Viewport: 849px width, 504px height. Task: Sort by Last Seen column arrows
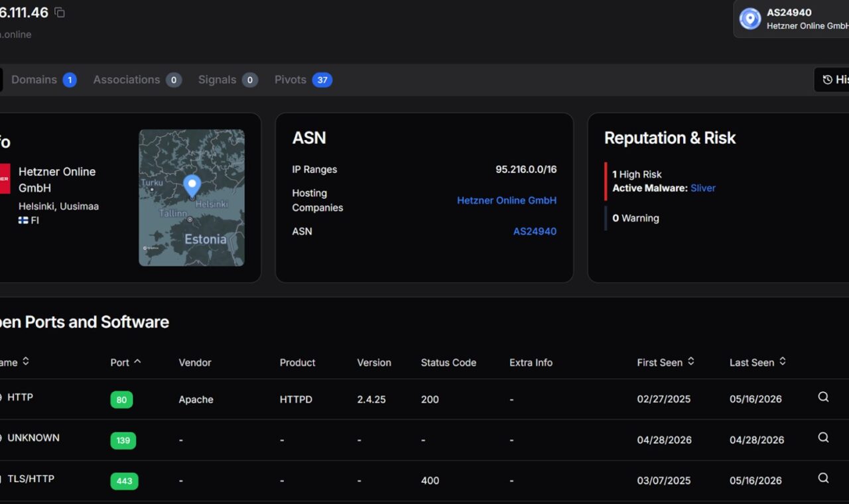pyautogui.click(x=783, y=361)
